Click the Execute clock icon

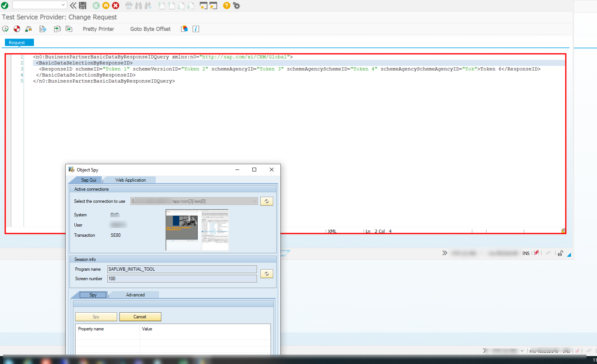5,29
